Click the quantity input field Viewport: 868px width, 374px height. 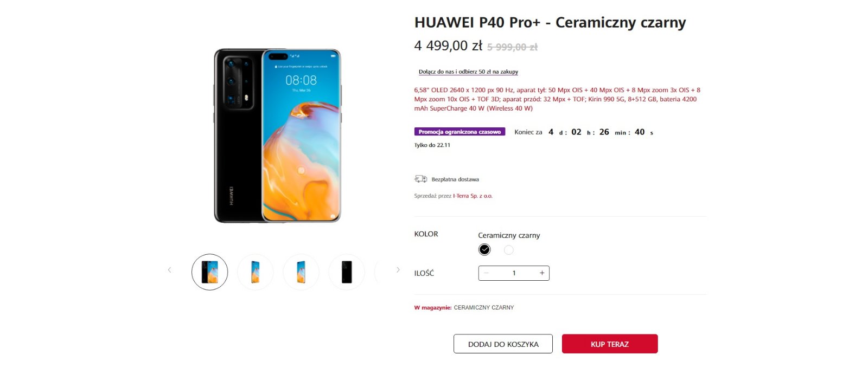pos(514,273)
